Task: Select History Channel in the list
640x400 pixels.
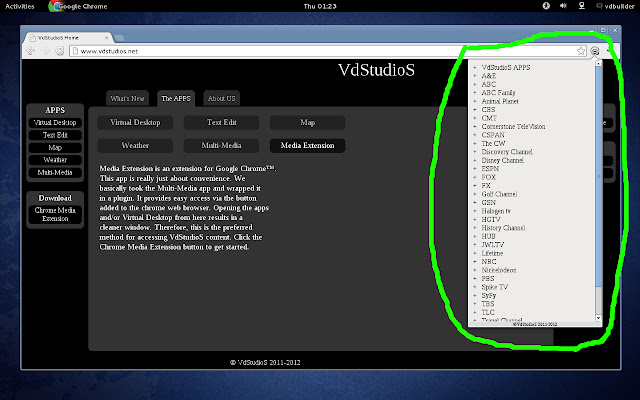Action: (503, 228)
